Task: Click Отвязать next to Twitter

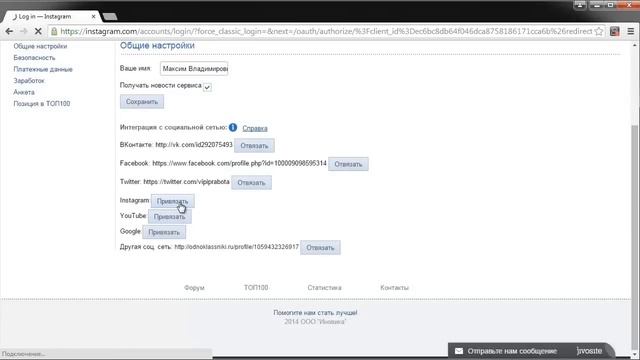Action: [x=251, y=182]
